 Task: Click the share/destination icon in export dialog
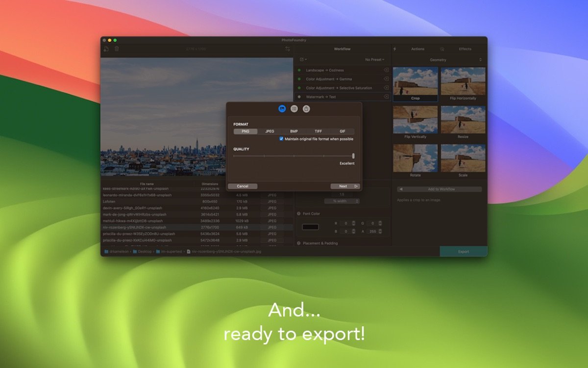point(306,109)
